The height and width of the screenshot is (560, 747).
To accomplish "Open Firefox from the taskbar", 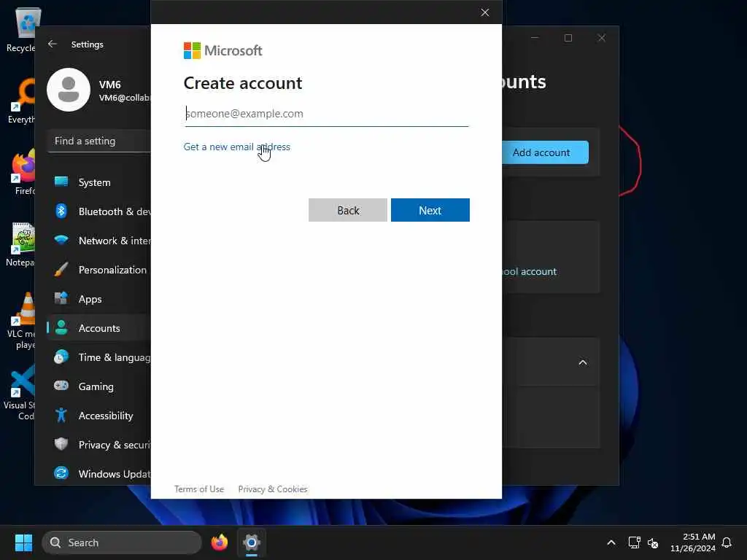I will [220, 542].
